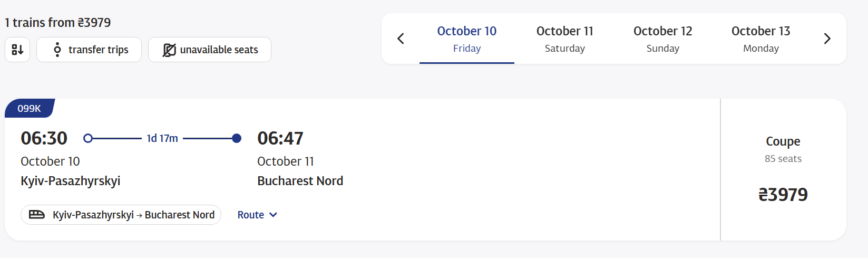This screenshot has height=258, width=868.
Task: Click the chevron next to Route
Action: (x=273, y=215)
